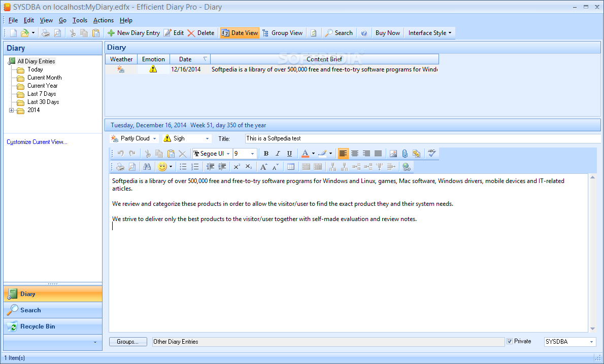Open the Edit menu

(29, 20)
